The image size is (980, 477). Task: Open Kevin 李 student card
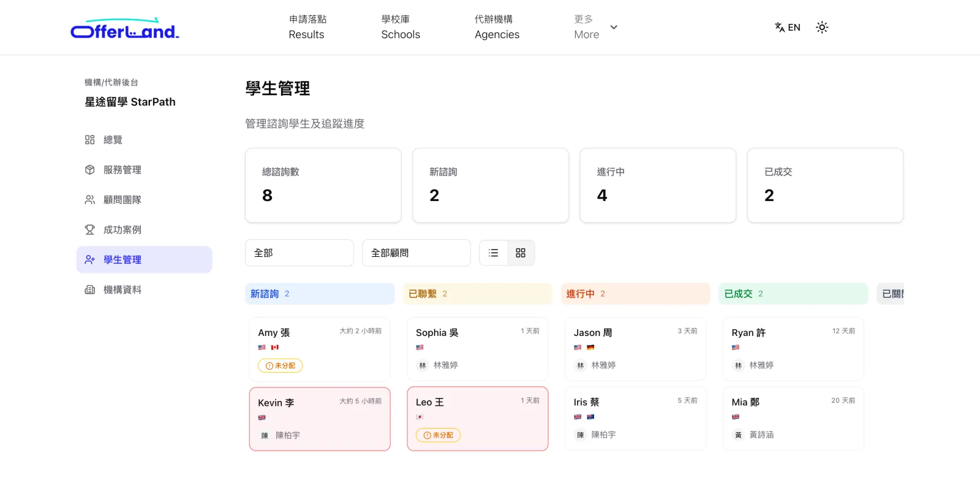point(320,419)
